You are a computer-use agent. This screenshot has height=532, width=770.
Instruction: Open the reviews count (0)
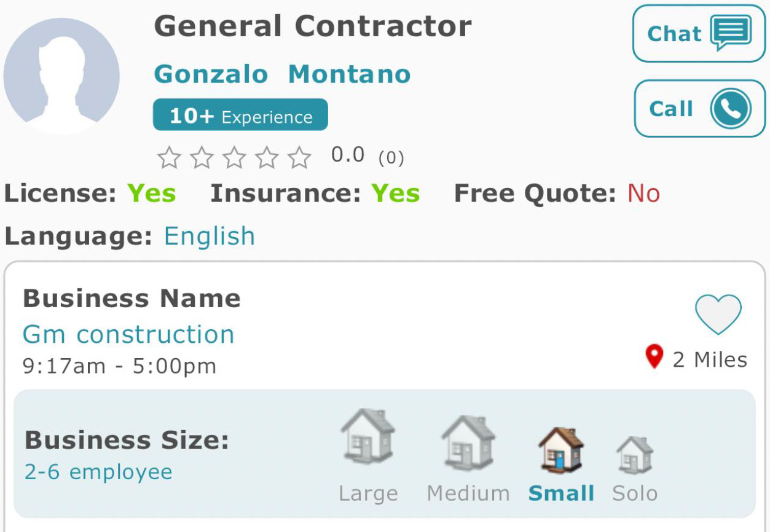tap(391, 158)
